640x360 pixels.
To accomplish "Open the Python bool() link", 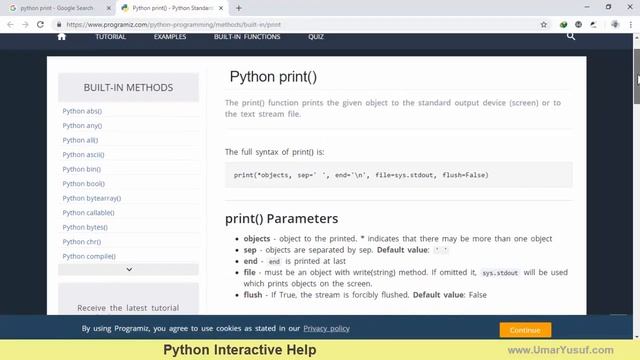I will point(84,184).
